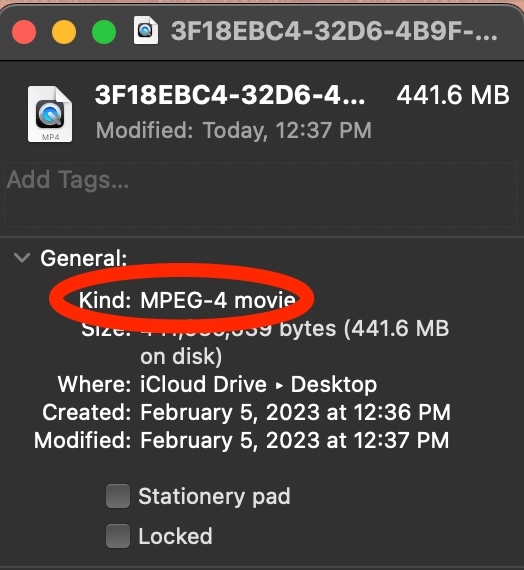
Task: Select the Kind: MPEG-4 movie text
Action: click(x=187, y=301)
